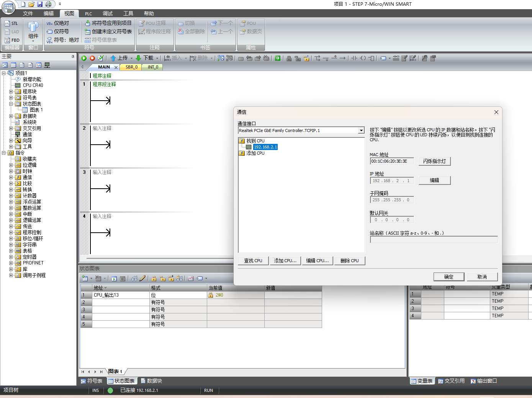Click the 查找 CPU button
This screenshot has height=398, width=532.
(x=253, y=261)
